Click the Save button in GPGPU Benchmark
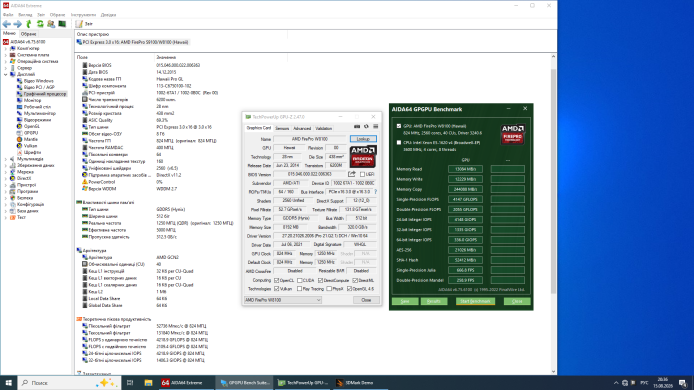Image resolution: width=694 pixels, height=390 pixels. 405,301
